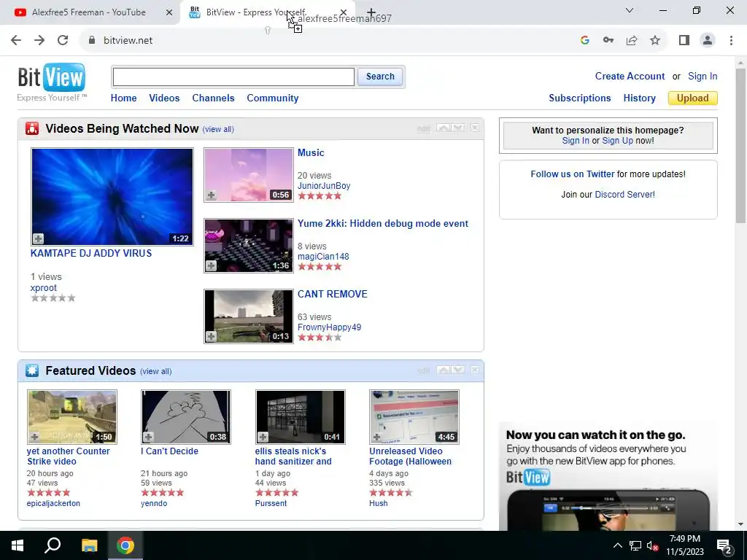Screen dimensions: 747x560
Task: Open saved passwords key icon
Action: pos(608,41)
